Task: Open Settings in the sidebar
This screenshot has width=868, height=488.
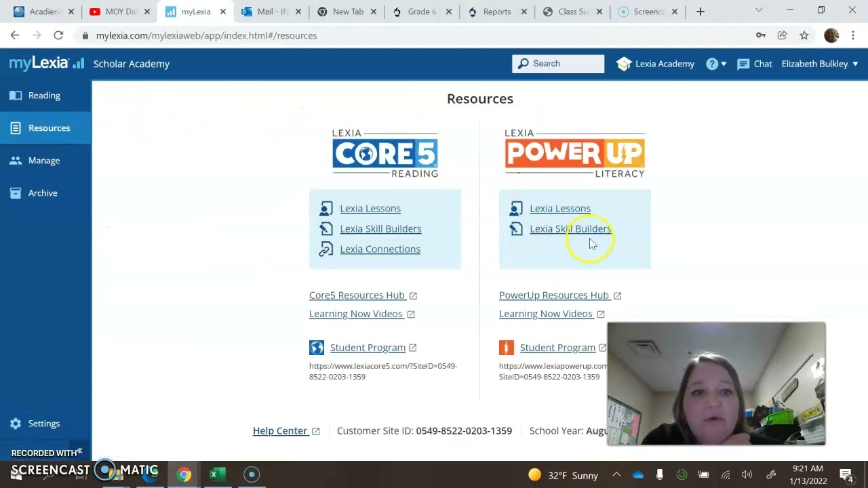Action: (45, 424)
